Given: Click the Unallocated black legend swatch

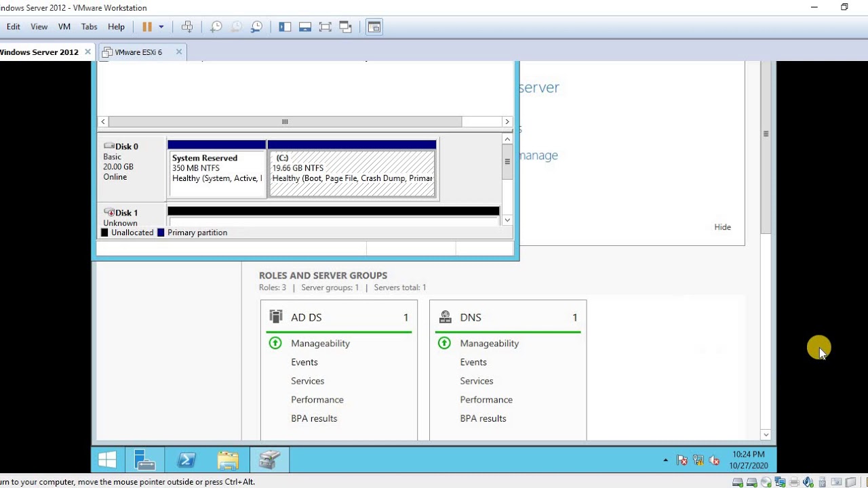Looking at the screenshot, I should point(104,232).
